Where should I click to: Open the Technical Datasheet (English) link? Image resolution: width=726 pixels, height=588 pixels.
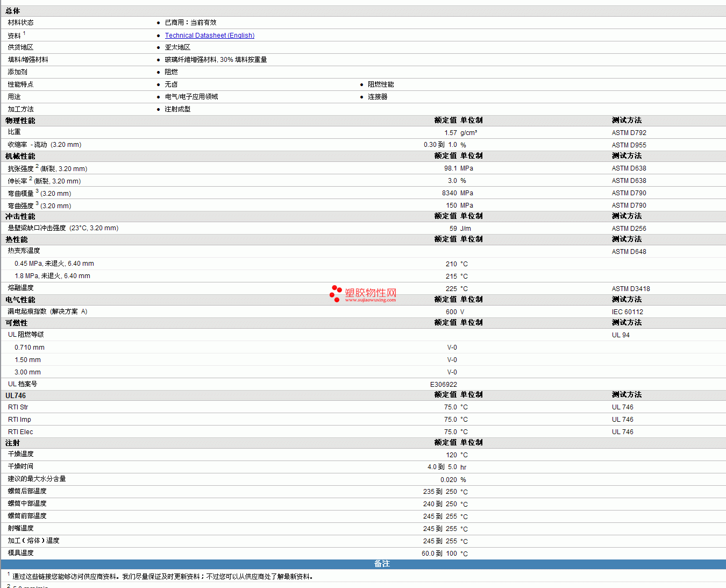209,36
